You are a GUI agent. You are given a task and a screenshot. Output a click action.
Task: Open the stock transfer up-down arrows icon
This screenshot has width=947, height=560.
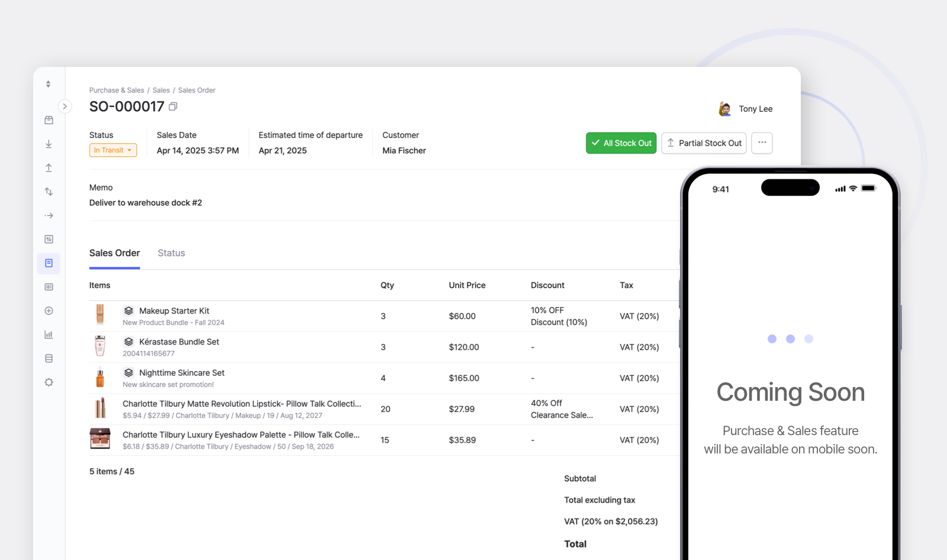click(49, 191)
